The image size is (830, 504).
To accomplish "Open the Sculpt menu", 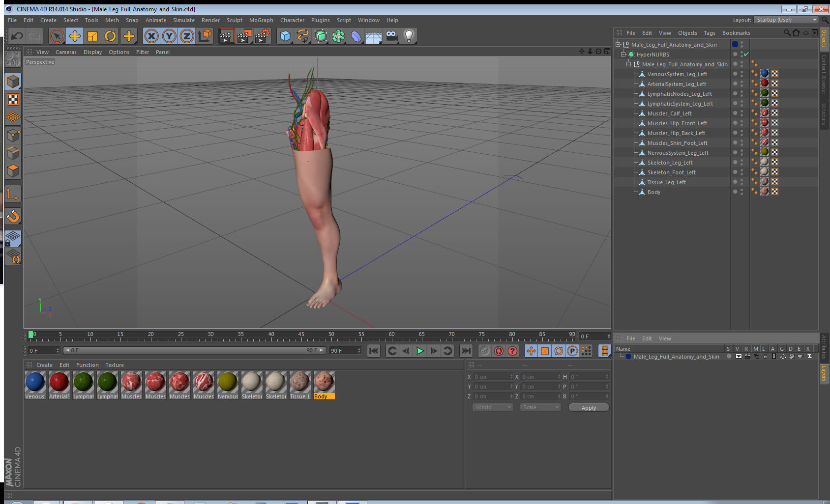I will [x=235, y=20].
